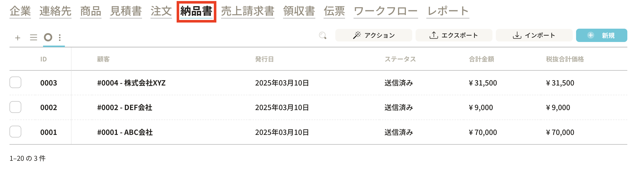Image resolution: width=644 pixels, height=171 pixels.
Task: Tick the checkbox for row 0003
Action: point(15,82)
